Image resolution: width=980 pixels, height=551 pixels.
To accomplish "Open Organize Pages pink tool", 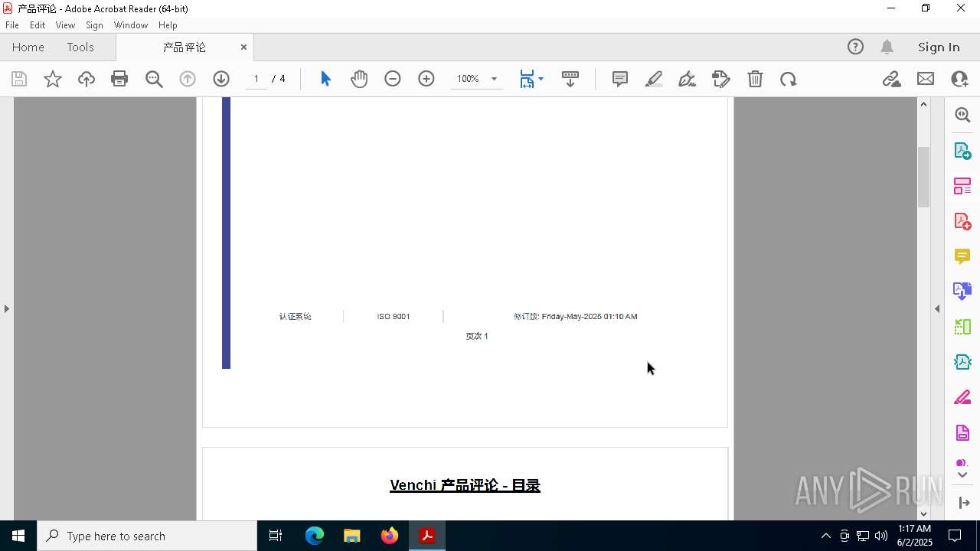I will click(962, 186).
